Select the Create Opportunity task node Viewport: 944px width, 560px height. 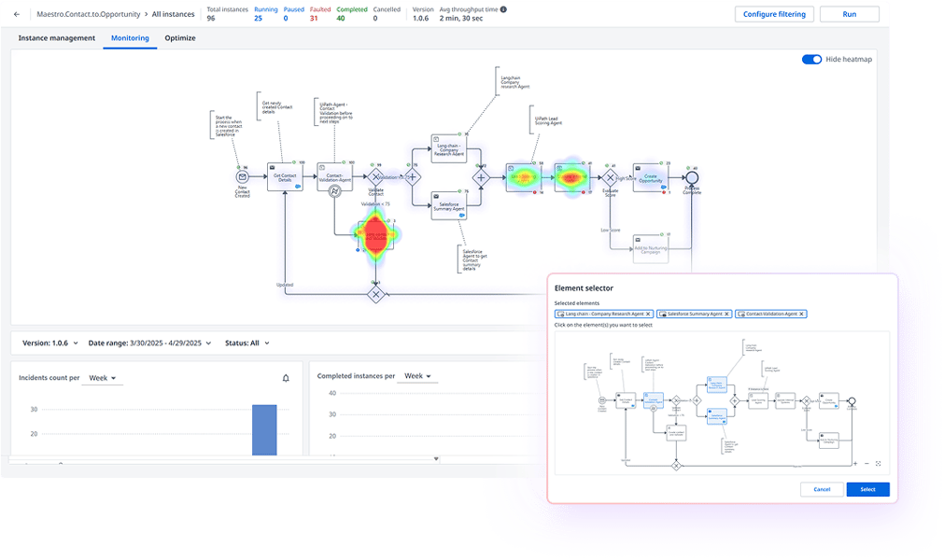(650, 177)
